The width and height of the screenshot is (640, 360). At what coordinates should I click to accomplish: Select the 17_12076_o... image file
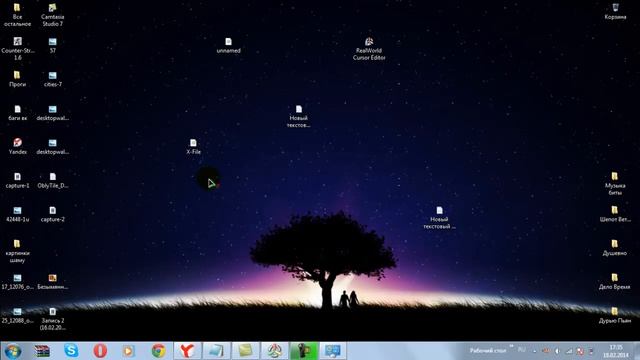[18, 282]
